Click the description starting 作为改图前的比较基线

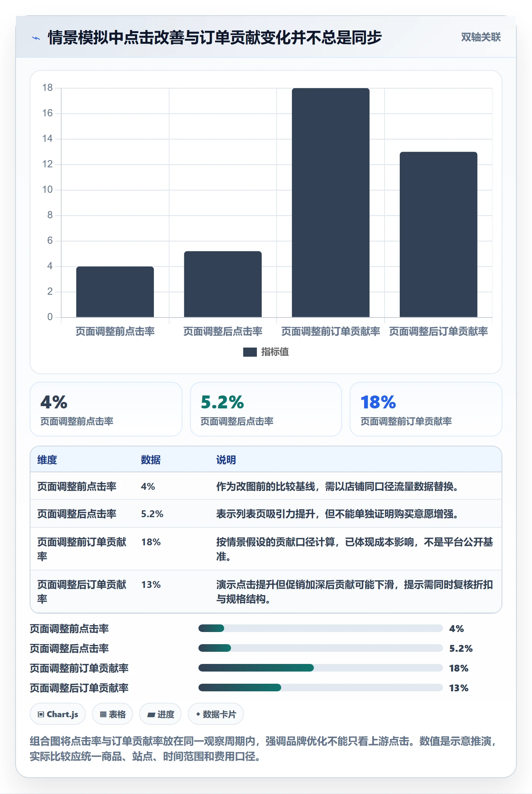point(337,486)
